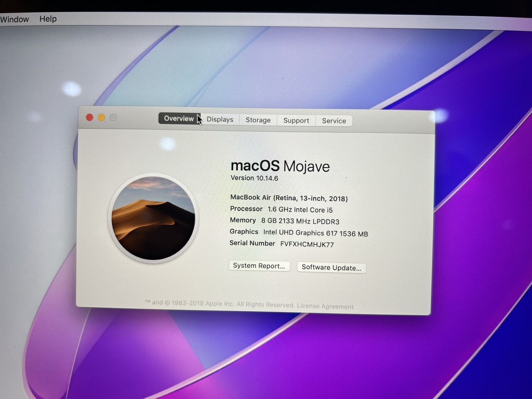Viewport: 532px width, 399px height.
Task: Open the Service tab
Action: (x=334, y=121)
